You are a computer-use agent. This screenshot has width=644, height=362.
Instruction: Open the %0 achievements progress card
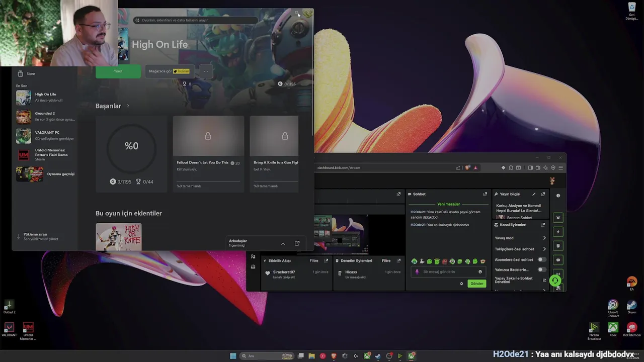click(x=131, y=154)
